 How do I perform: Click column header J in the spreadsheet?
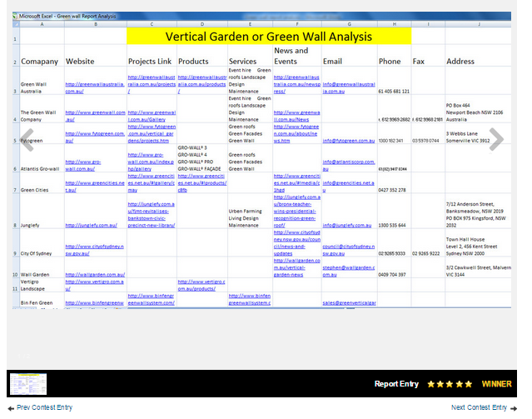click(x=479, y=24)
